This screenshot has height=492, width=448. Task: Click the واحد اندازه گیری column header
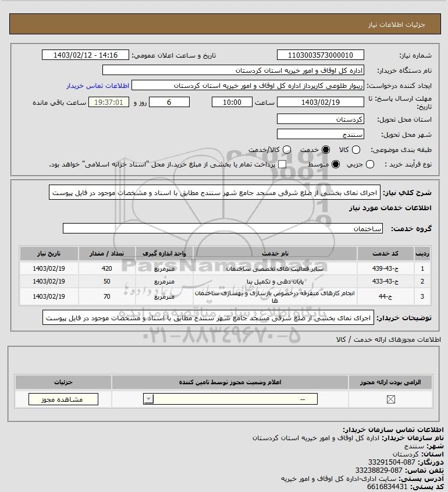[164, 253]
